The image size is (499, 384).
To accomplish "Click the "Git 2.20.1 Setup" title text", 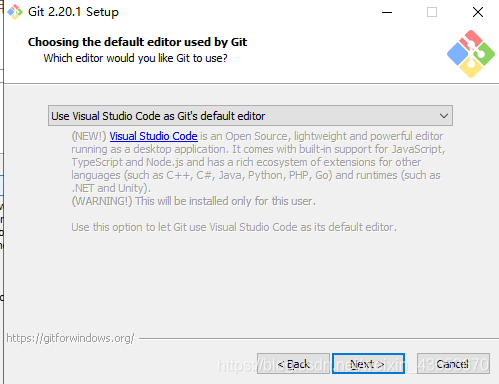I will coord(73,12).
